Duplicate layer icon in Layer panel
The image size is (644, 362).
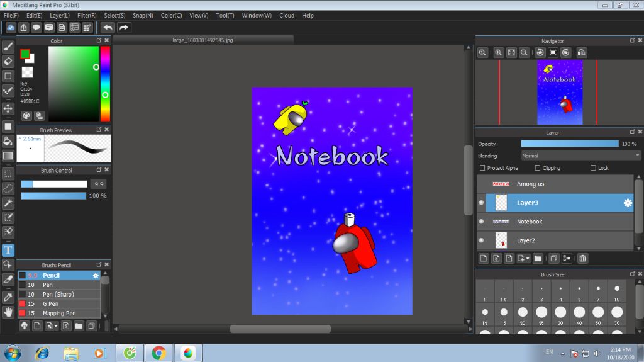pos(553,258)
